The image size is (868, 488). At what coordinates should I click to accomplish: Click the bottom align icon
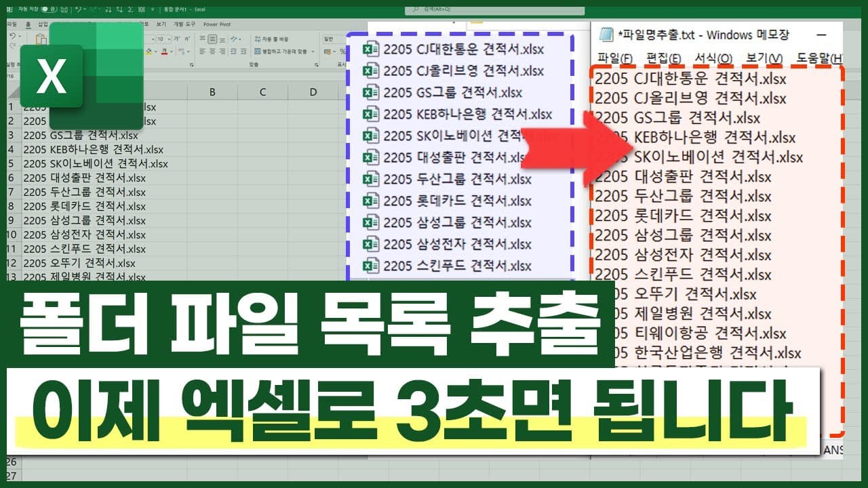[222, 39]
